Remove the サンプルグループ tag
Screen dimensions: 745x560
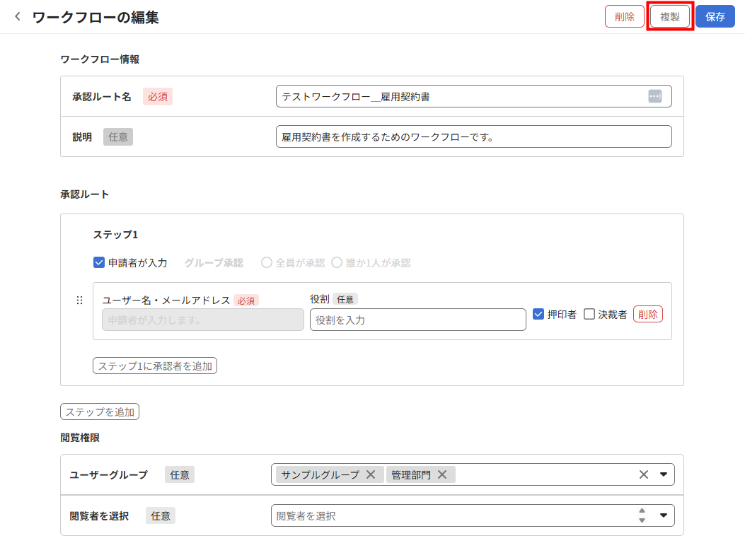370,474
